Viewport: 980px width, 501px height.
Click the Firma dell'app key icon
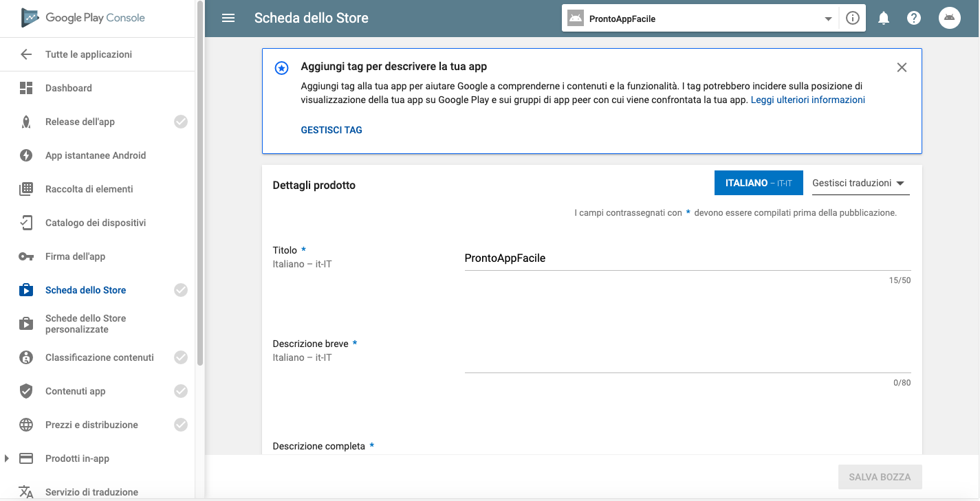(26, 256)
